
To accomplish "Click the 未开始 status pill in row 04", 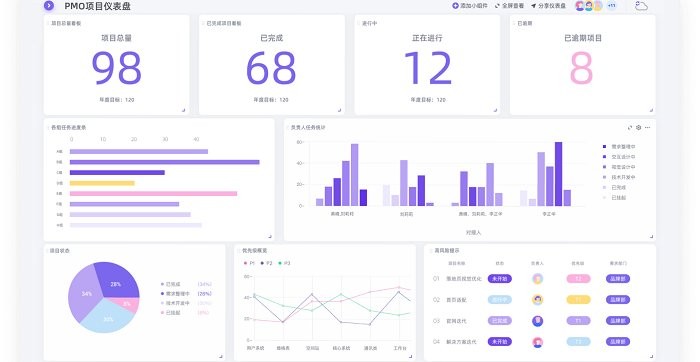I will [500, 341].
